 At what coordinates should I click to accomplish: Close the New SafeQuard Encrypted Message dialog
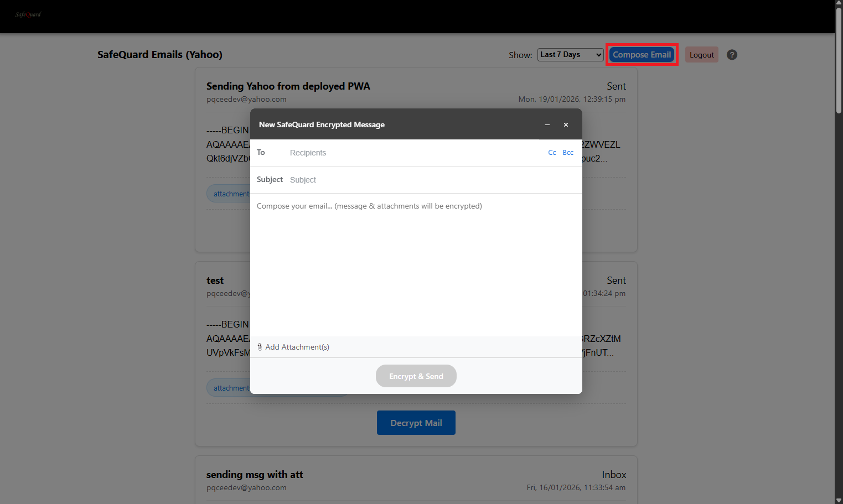tap(566, 125)
